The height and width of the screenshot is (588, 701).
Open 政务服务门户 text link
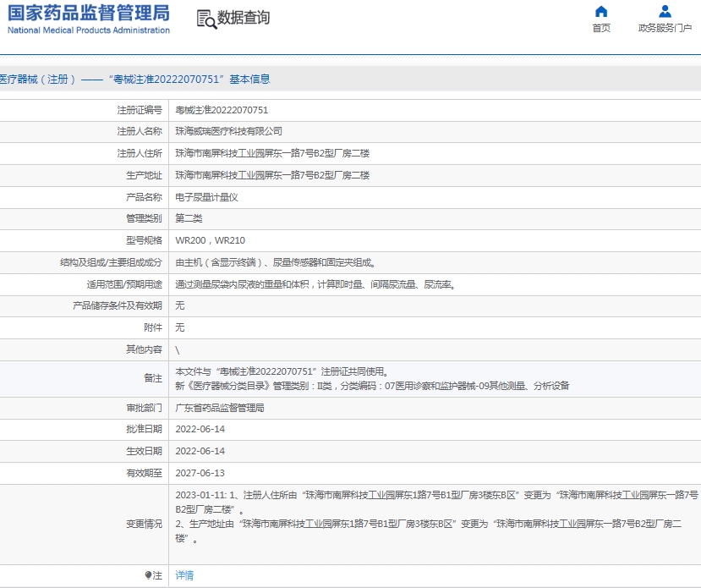(665, 28)
